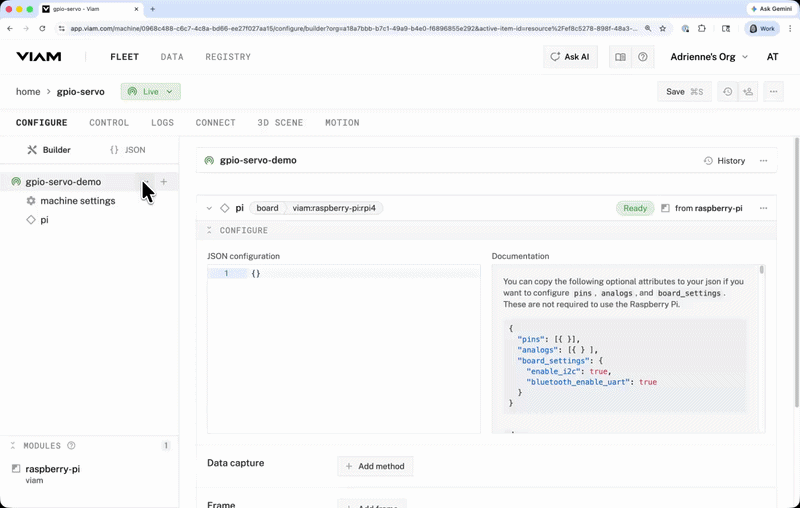Image resolution: width=800 pixels, height=508 pixels.
Task: Select gpio-servo-demo in the sidebar tree
Action: coord(63,182)
